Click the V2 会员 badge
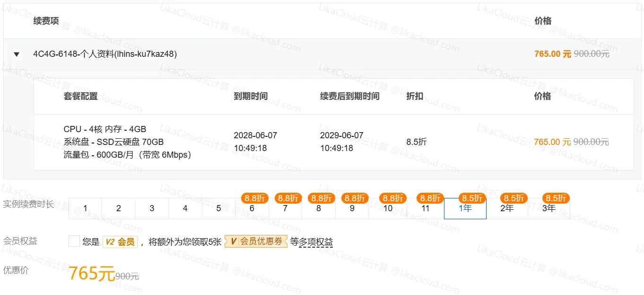 coord(120,242)
